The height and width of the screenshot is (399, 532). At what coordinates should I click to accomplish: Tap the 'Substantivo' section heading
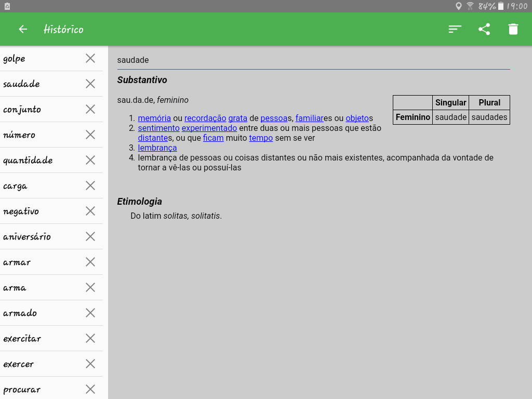[x=142, y=79]
